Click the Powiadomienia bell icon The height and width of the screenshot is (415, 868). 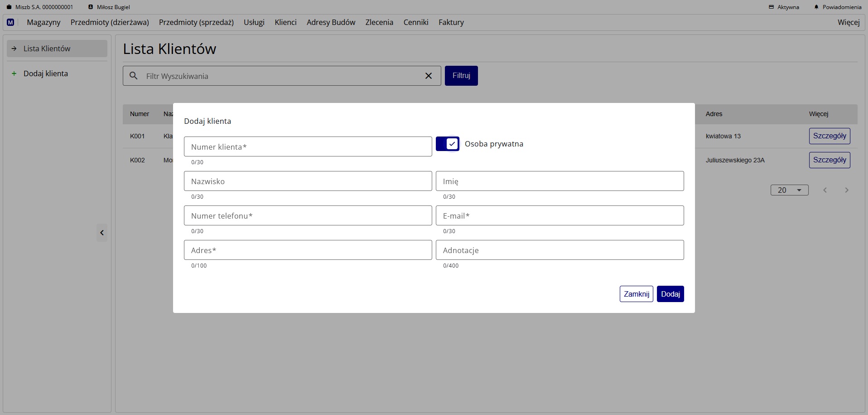tap(816, 7)
